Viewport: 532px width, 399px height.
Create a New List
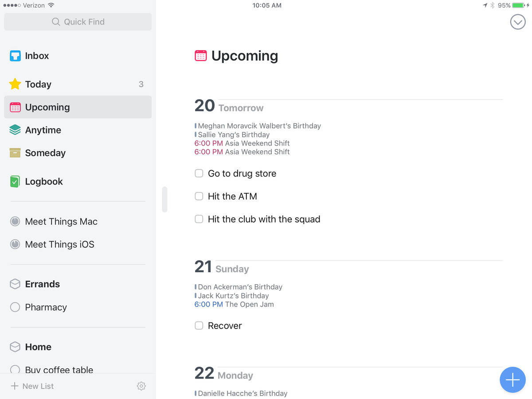click(32, 386)
